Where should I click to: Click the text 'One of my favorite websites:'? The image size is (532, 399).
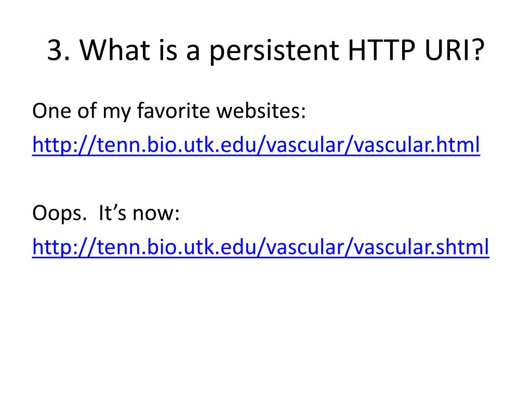[169, 111]
